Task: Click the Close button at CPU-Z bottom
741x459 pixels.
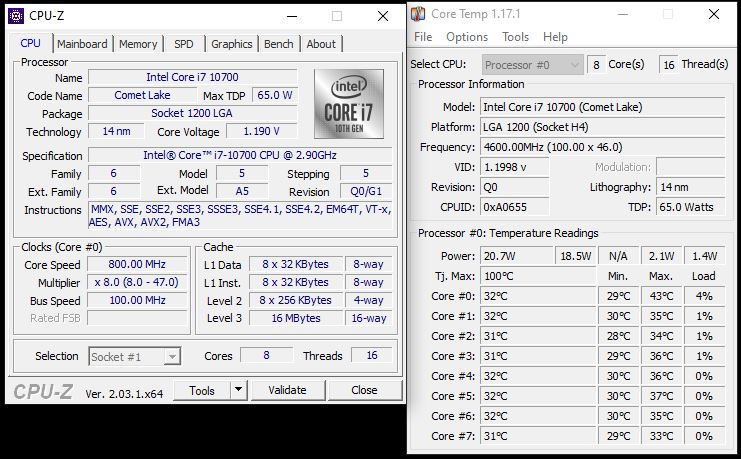Action: click(364, 390)
